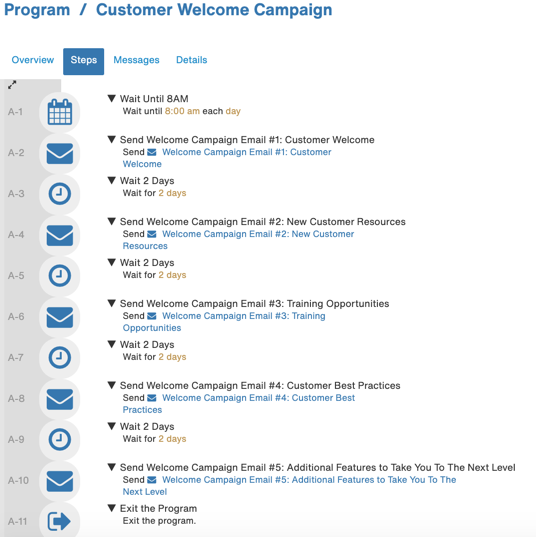Click the clock icon for step A-5
This screenshot has height=537, width=536.
coord(60,276)
